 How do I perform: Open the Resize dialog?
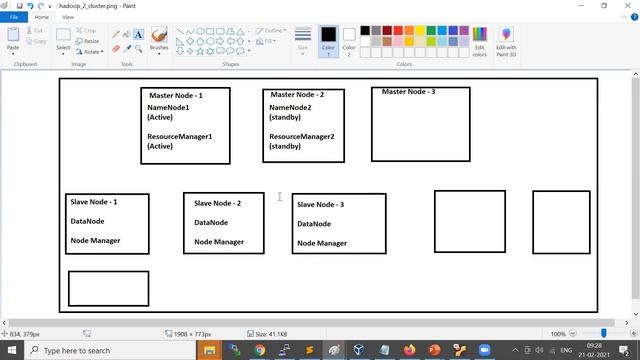coord(88,41)
